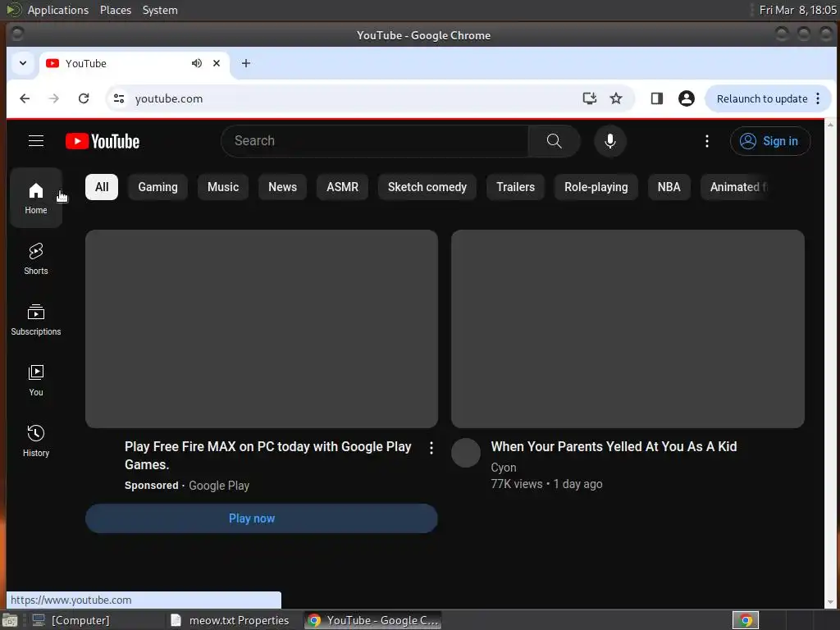Image resolution: width=840 pixels, height=630 pixels.
Task: Click the Cyon channel avatar
Action: [466, 453]
